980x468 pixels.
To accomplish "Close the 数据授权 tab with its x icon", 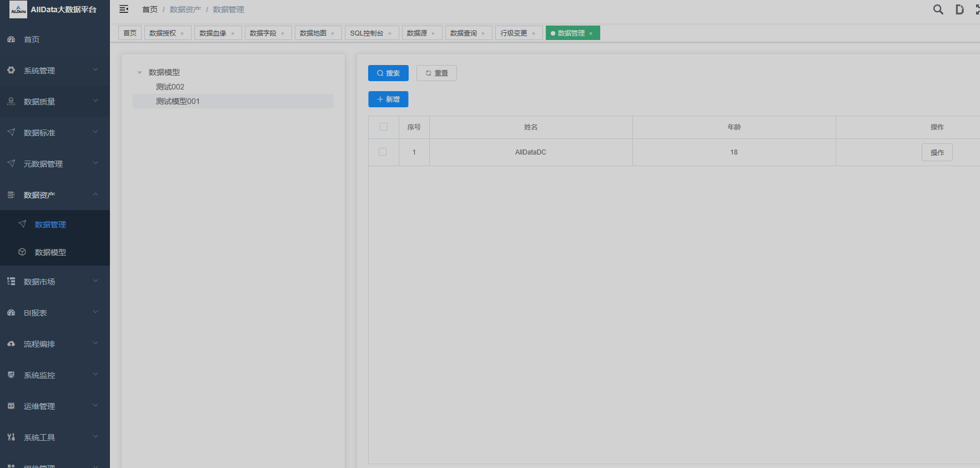I will [182, 33].
